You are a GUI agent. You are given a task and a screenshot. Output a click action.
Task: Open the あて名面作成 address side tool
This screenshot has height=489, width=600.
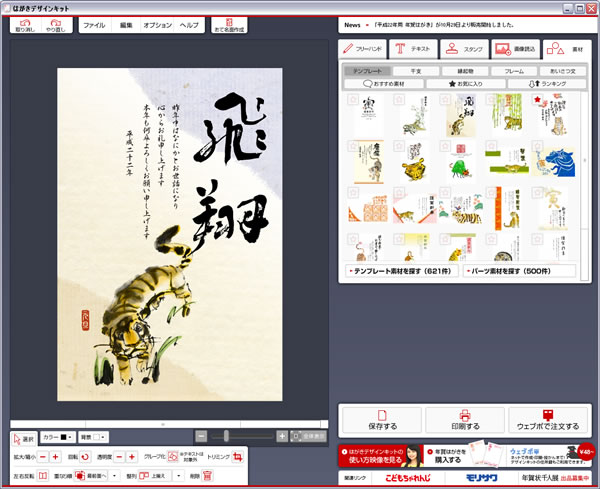click(x=229, y=25)
